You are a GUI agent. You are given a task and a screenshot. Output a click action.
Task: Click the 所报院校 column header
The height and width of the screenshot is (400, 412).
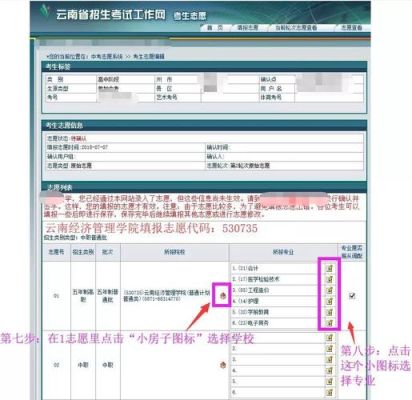[174, 252]
